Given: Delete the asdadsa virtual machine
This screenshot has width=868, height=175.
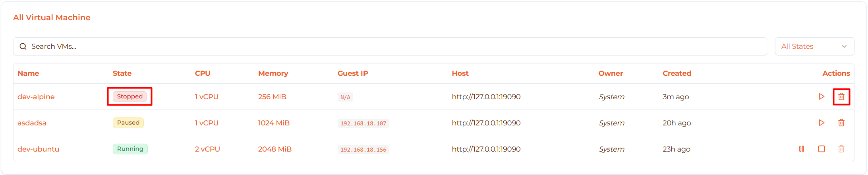Looking at the screenshot, I should (x=841, y=123).
